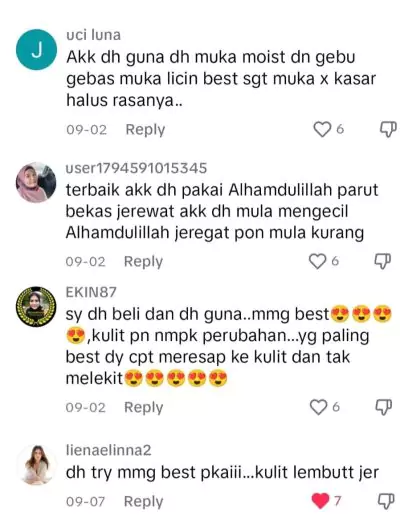The width and height of the screenshot is (400, 516).
Task: Open the lienaelinna2 username link
Action: tap(109, 451)
